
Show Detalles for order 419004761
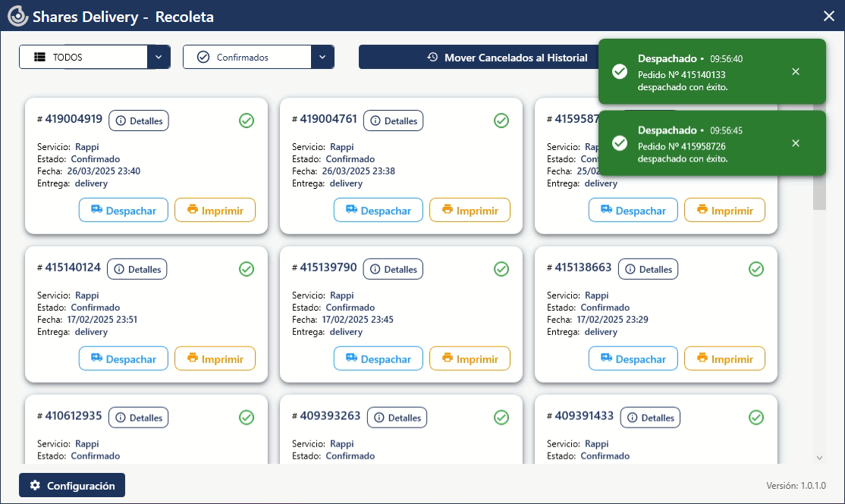click(394, 121)
